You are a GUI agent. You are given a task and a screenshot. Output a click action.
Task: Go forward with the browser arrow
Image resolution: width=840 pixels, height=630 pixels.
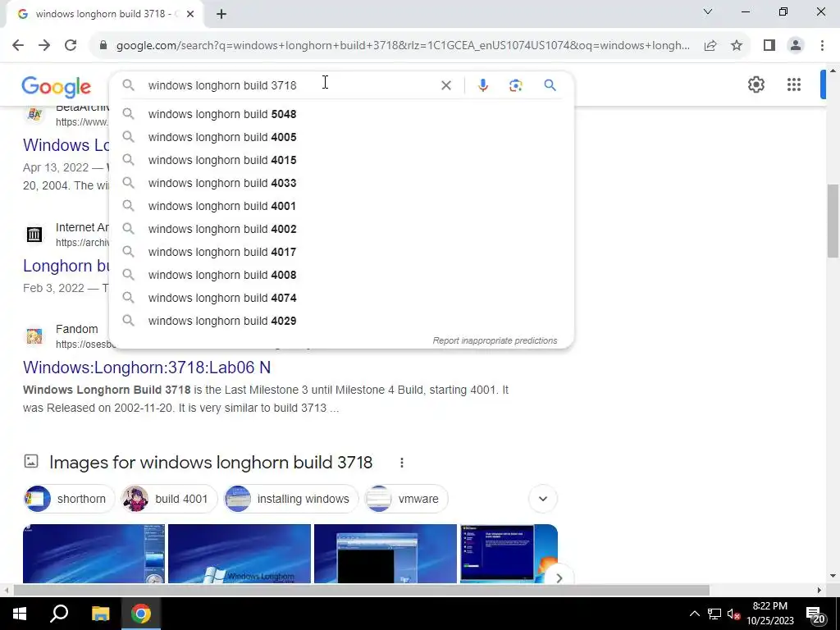44,46
